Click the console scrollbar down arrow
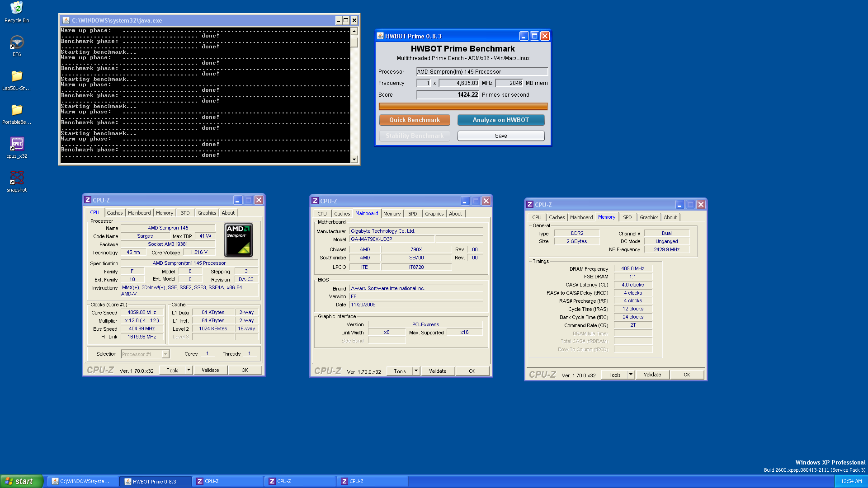The width and height of the screenshot is (868, 488). [x=354, y=159]
